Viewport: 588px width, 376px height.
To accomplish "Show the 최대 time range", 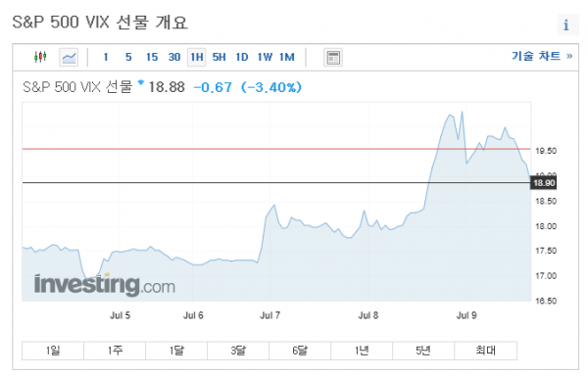I will (x=486, y=351).
